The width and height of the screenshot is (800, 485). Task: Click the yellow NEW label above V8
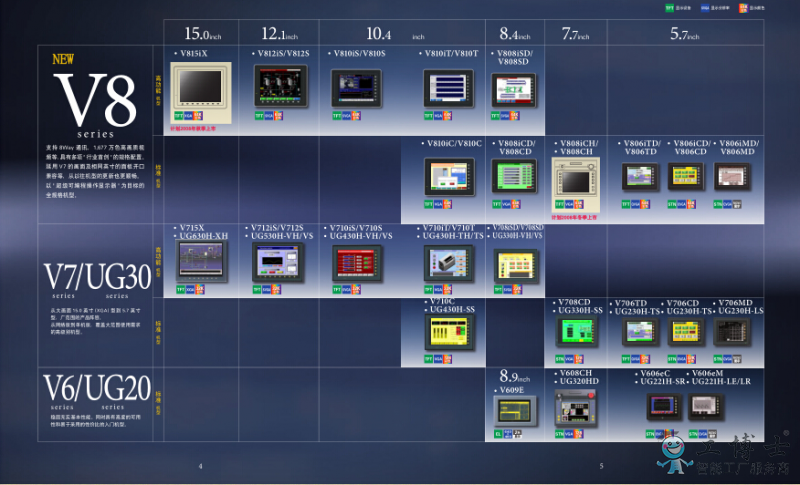pos(63,59)
